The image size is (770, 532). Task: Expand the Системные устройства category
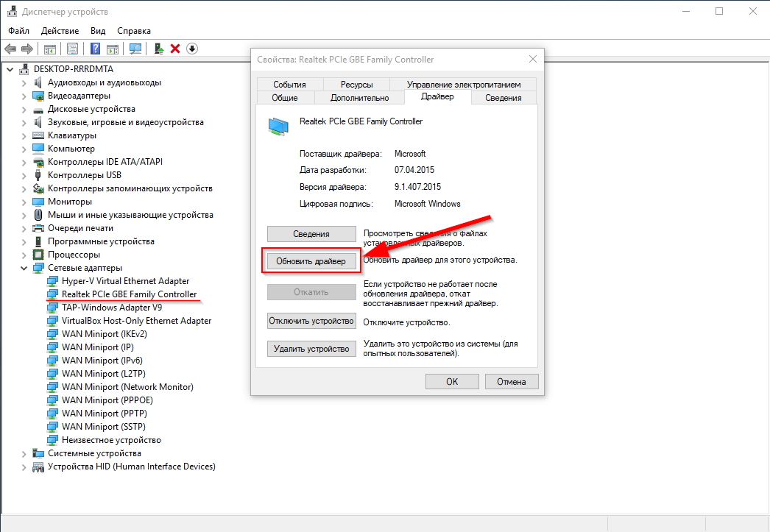click(24, 454)
